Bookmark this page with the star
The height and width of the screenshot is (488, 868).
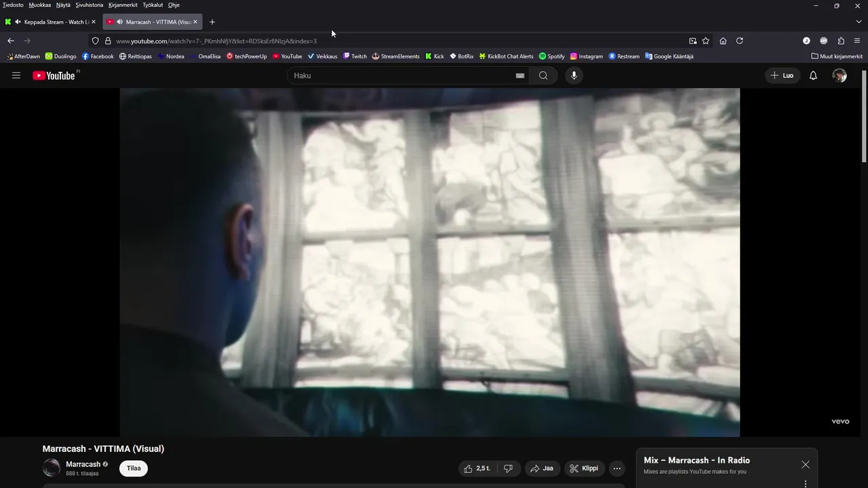pyautogui.click(x=706, y=41)
